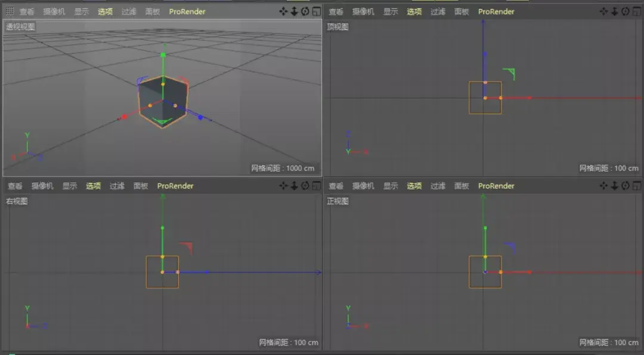Toggle the top view (顶视图) to full size with the maximize view icon
Image resolution: width=644 pixels, height=355 pixels.
point(637,11)
